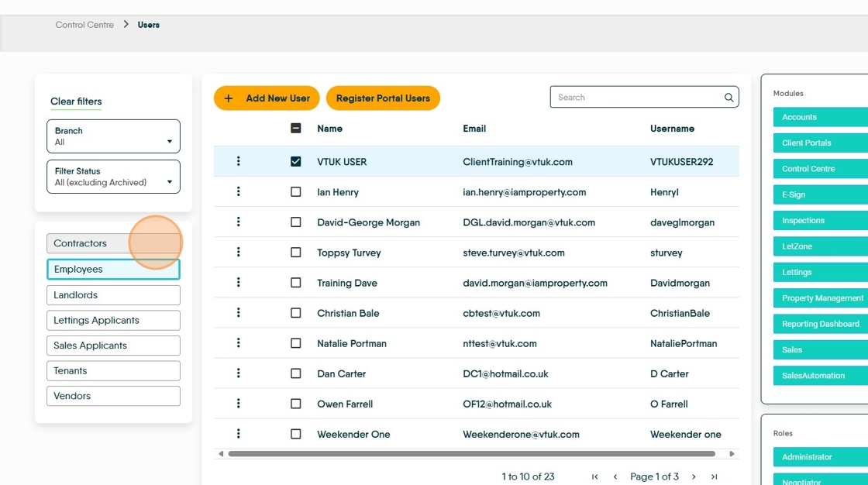Expand the Branch dropdown
Viewport: 868px width, 485px height.
tap(113, 136)
